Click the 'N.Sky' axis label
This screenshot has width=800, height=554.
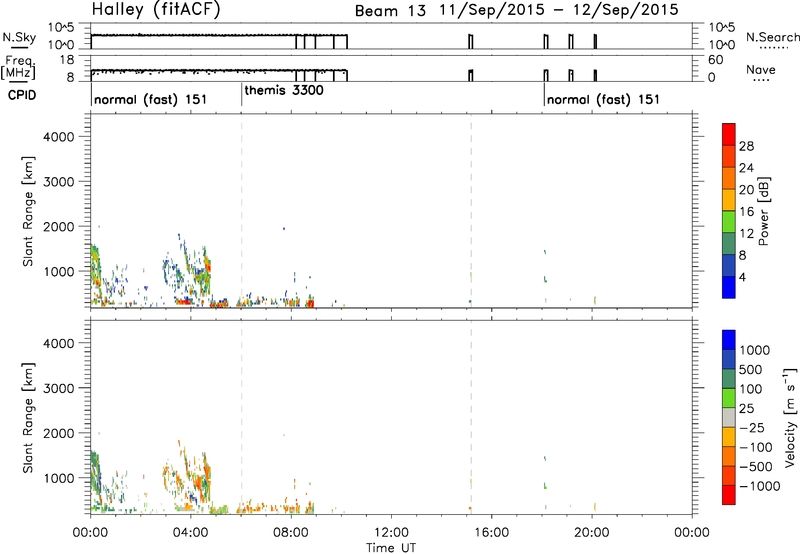click(x=19, y=38)
